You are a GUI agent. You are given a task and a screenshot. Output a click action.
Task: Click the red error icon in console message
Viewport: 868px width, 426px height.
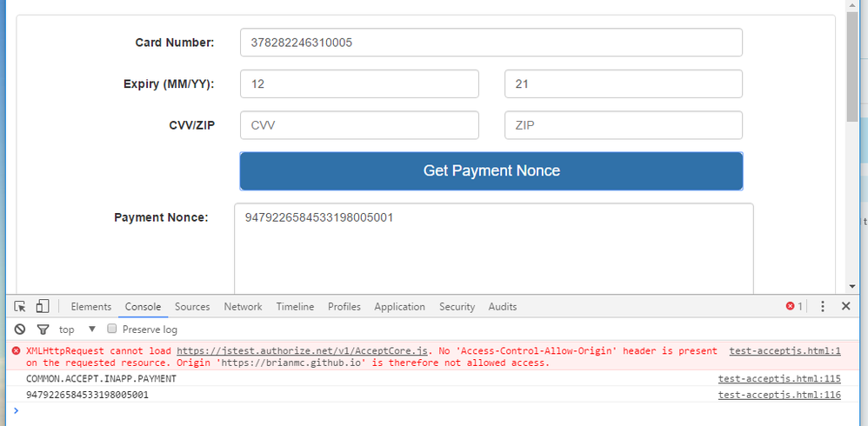17,351
